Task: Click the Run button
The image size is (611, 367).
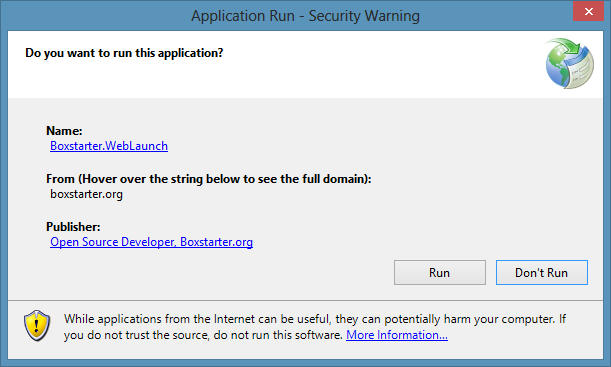Action: click(x=440, y=272)
